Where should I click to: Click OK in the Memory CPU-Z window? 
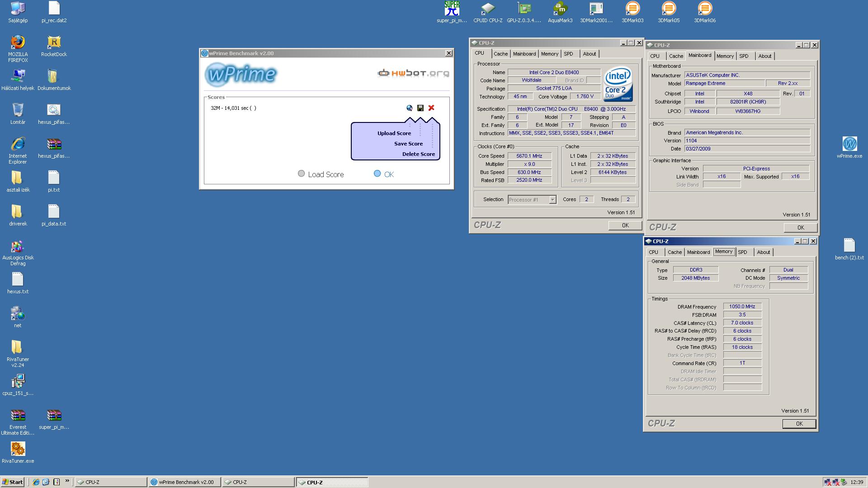(799, 424)
